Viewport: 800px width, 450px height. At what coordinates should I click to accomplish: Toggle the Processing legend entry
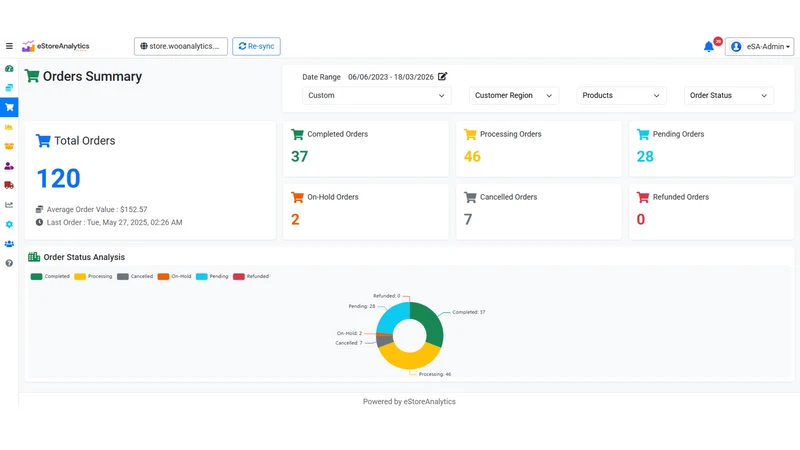pos(93,277)
